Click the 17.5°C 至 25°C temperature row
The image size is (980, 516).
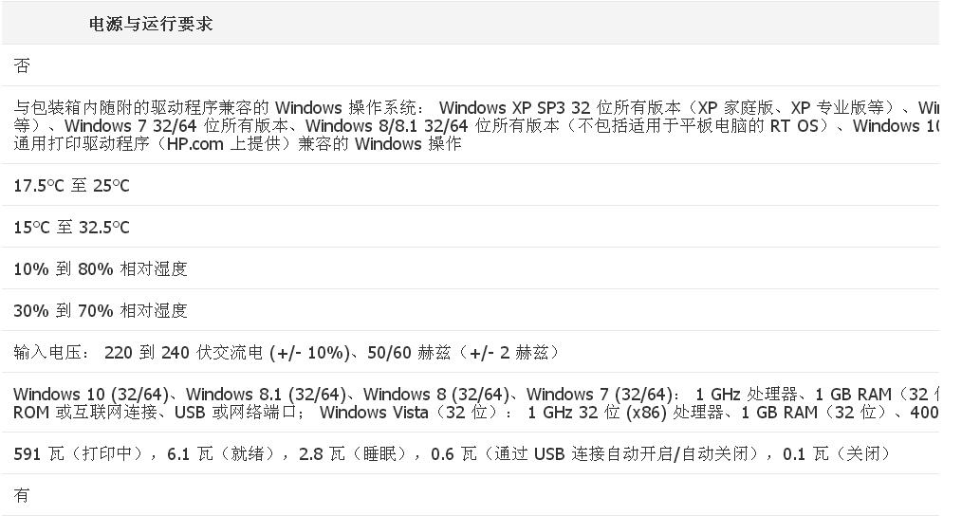click(71, 186)
